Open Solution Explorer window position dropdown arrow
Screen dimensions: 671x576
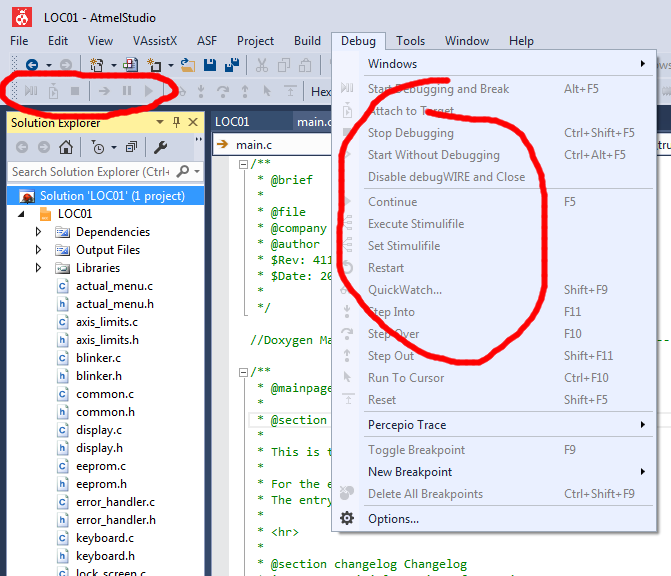click(x=160, y=122)
